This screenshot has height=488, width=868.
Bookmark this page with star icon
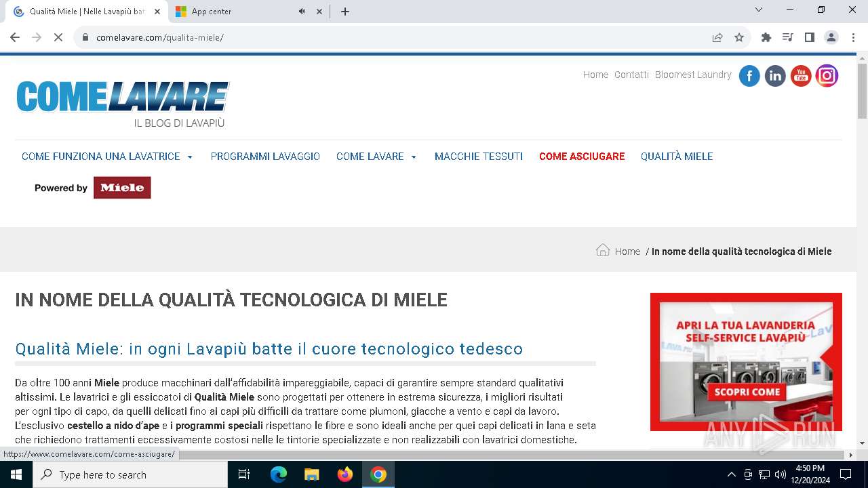[x=739, y=37]
